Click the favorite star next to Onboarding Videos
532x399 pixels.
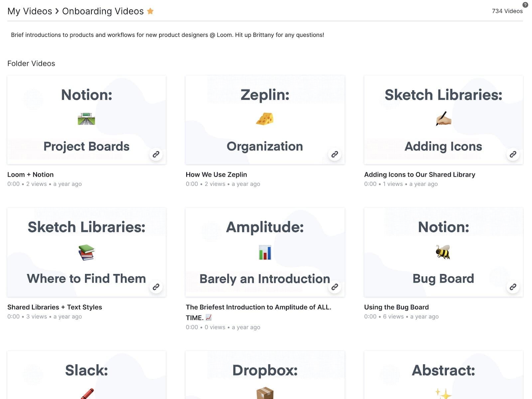[x=150, y=11]
